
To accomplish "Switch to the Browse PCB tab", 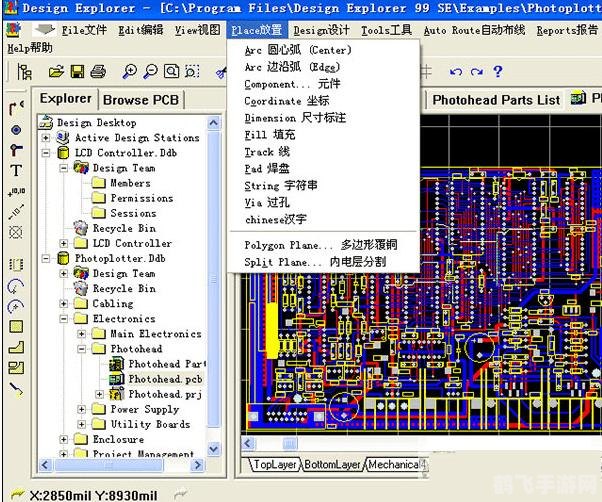I will pos(140,99).
